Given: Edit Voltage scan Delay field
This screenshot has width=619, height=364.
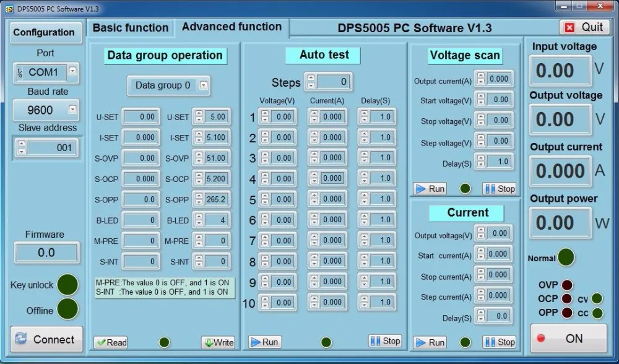Looking at the screenshot, I should pyautogui.click(x=499, y=162).
